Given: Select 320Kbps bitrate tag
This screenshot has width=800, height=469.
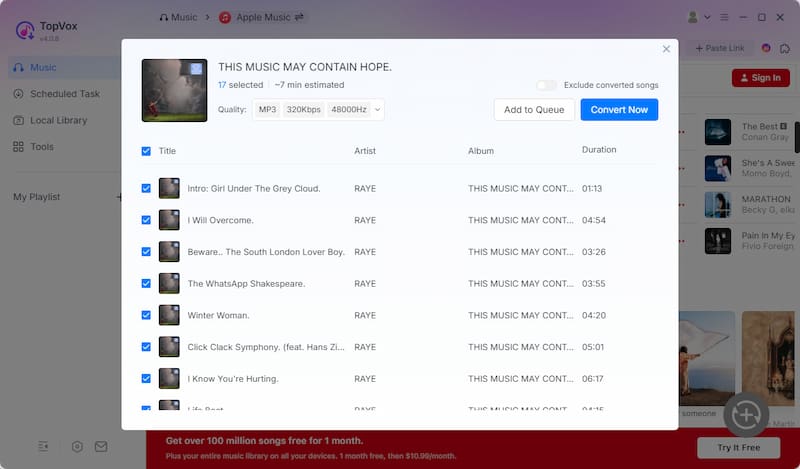Looking at the screenshot, I should click(304, 110).
